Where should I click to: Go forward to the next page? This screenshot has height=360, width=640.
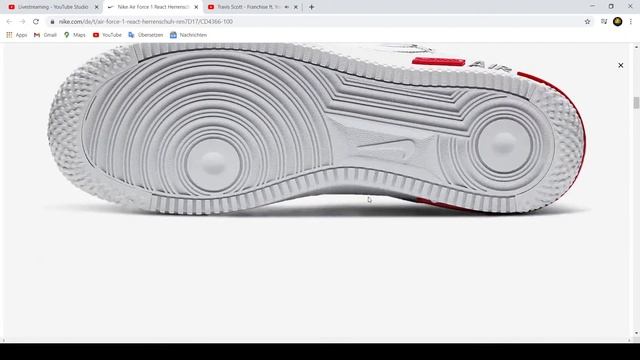(x=22, y=22)
